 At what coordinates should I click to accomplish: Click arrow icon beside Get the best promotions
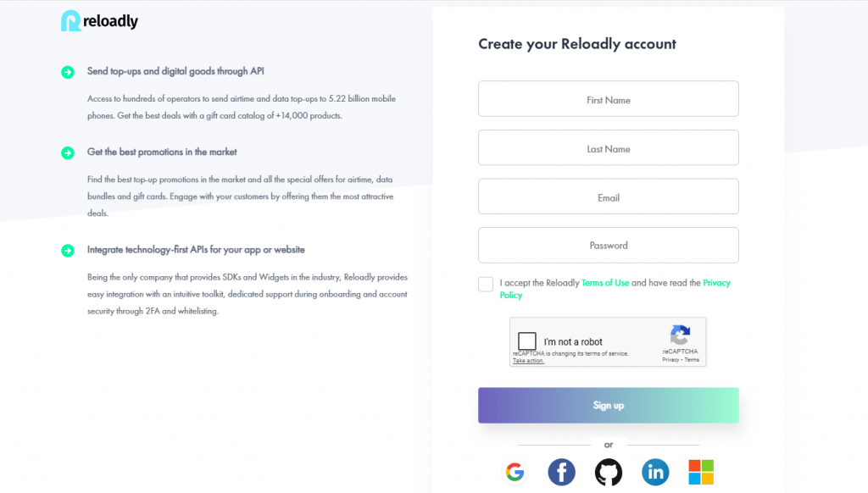coord(68,152)
